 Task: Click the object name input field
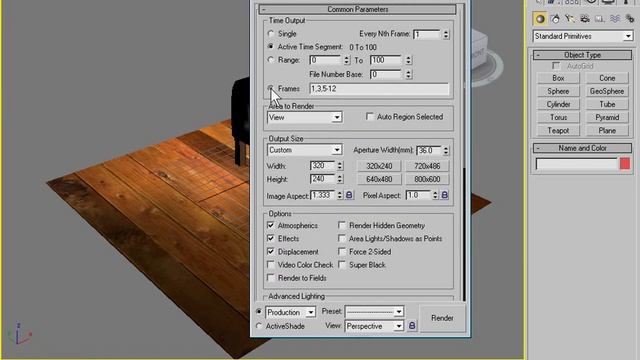point(576,164)
